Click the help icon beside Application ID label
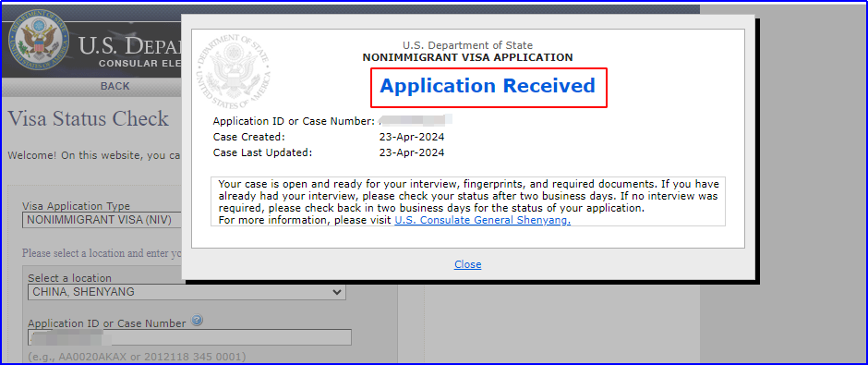This screenshot has width=868, height=365. pos(198,320)
